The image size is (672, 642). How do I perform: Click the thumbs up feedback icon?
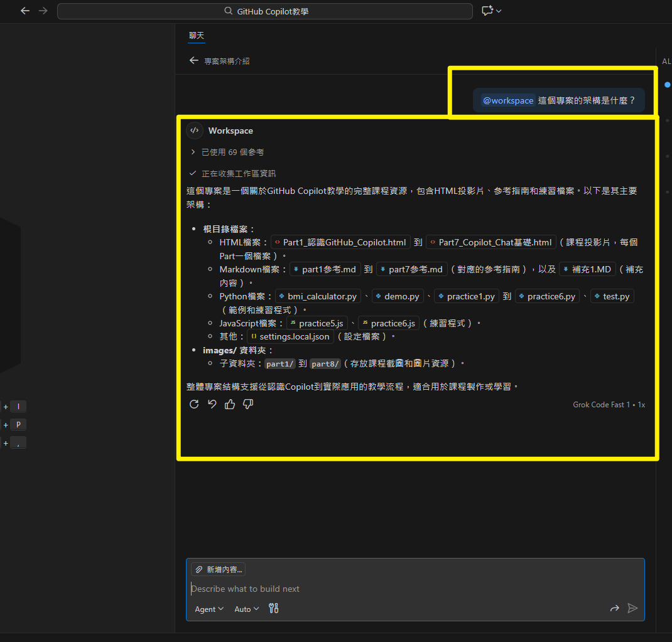pos(230,404)
